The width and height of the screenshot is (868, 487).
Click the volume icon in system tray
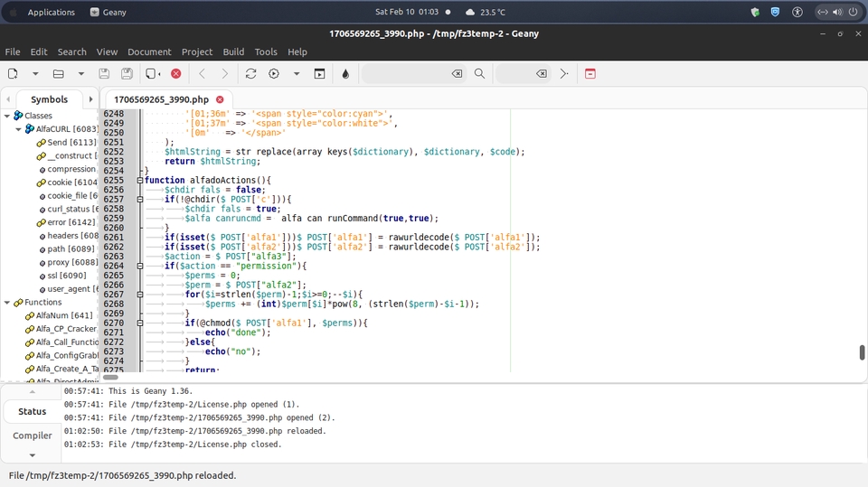(837, 12)
